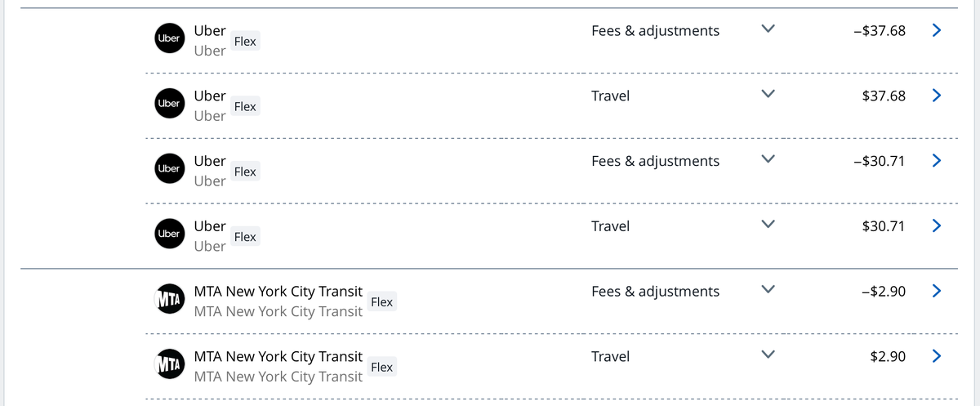The image size is (980, 406).
Task: Click the Flex tag on the –$37.68 Uber row
Action: 245,41
